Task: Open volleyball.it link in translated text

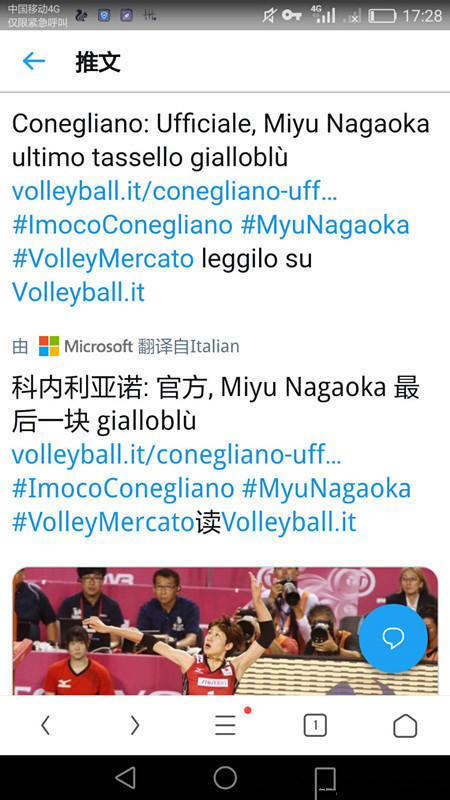Action: point(177,455)
